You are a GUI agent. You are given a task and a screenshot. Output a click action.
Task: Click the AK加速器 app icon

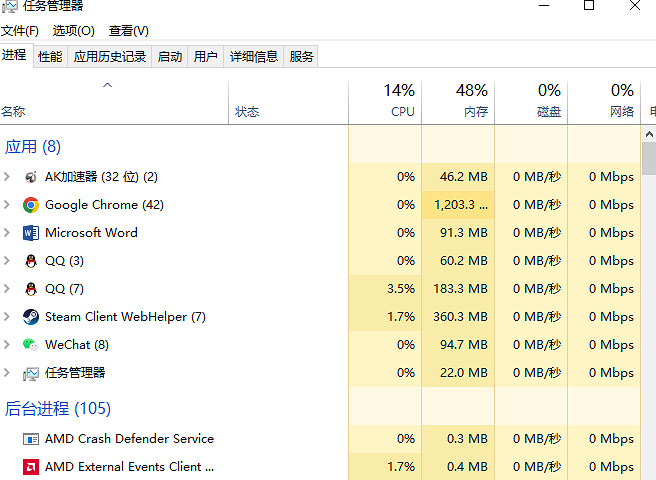pos(31,177)
